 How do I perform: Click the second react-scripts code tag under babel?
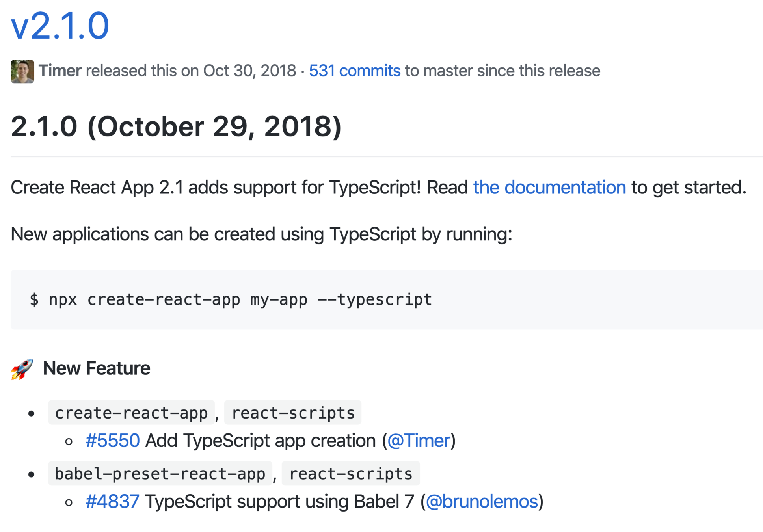[350, 474]
